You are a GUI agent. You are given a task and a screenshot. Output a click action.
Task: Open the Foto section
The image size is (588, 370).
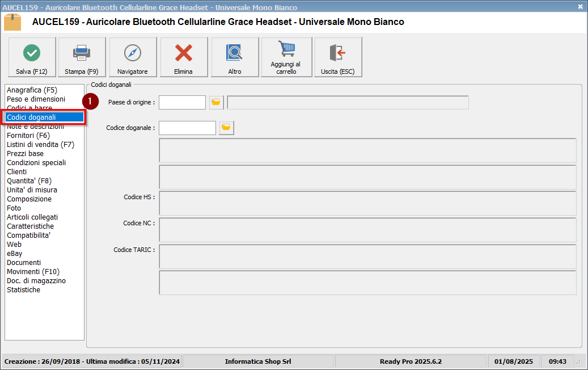tap(14, 208)
